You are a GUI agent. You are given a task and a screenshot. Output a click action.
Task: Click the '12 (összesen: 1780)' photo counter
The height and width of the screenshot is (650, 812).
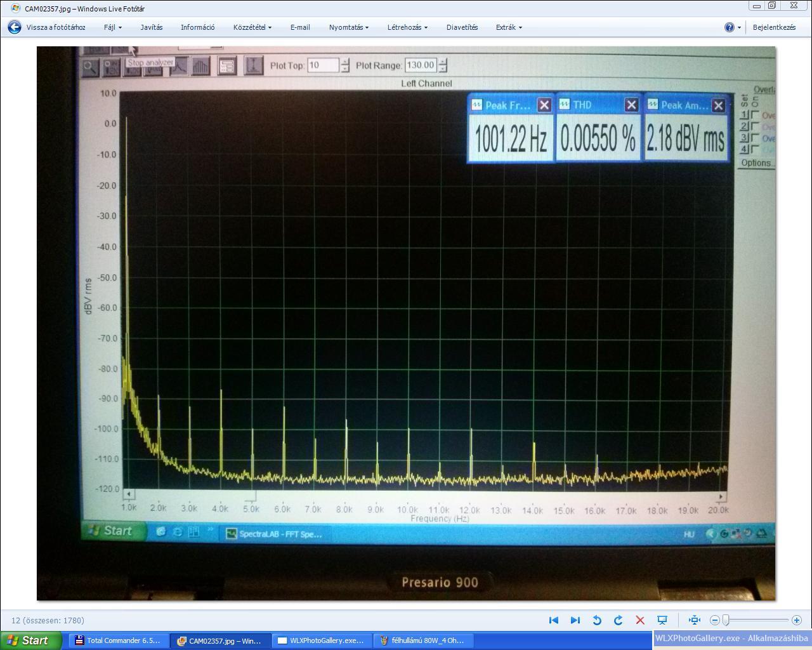pyautogui.click(x=48, y=620)
